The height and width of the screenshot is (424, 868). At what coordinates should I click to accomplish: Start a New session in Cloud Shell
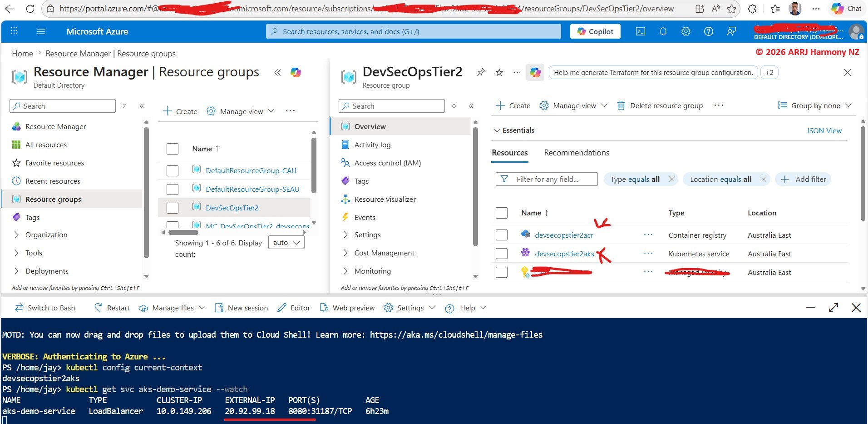pyautogui.click(x=241, y=308)
